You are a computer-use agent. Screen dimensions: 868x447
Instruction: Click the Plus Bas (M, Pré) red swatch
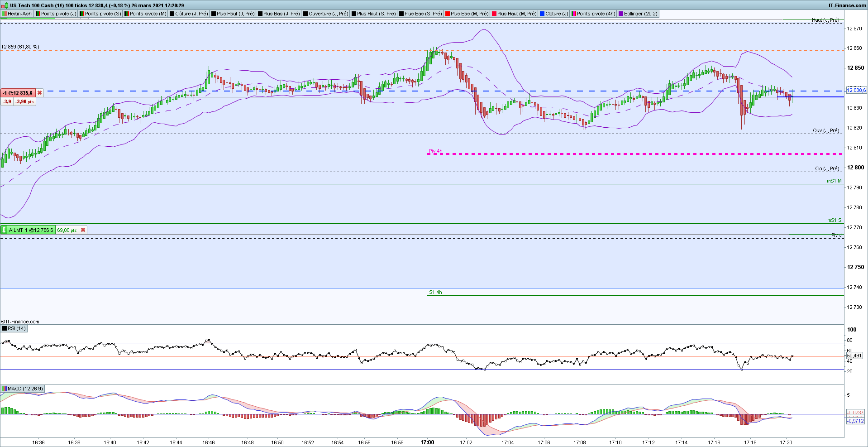tap(448, 14)
